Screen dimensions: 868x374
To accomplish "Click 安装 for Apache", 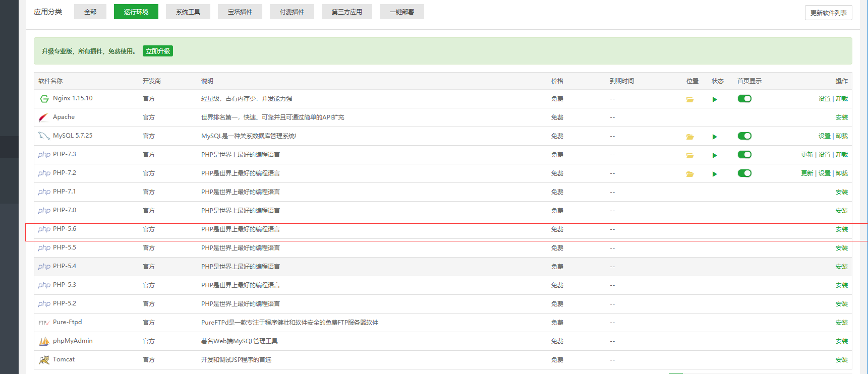I will coord(842,117).
